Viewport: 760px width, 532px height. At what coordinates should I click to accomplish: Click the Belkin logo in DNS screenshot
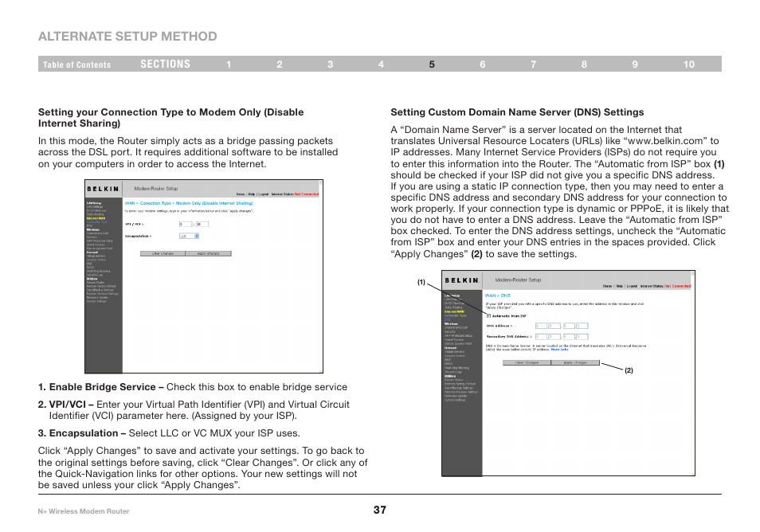pos(462,280)
